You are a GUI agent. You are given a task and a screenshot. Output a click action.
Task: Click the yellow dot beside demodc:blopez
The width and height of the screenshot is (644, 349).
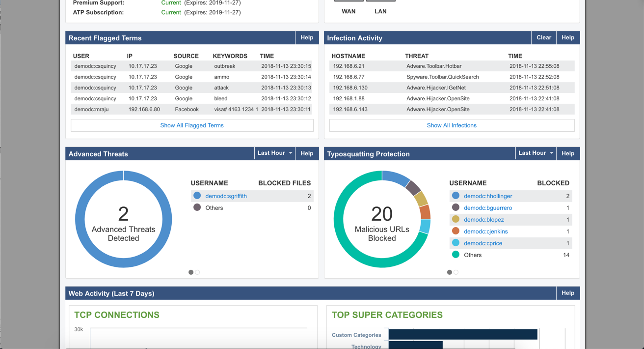(x=456, y=219)
